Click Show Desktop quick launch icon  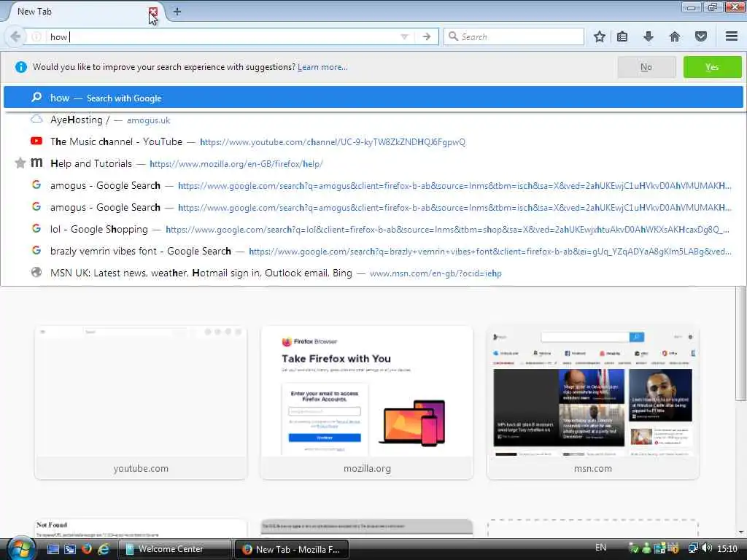(x=53, y=549)
